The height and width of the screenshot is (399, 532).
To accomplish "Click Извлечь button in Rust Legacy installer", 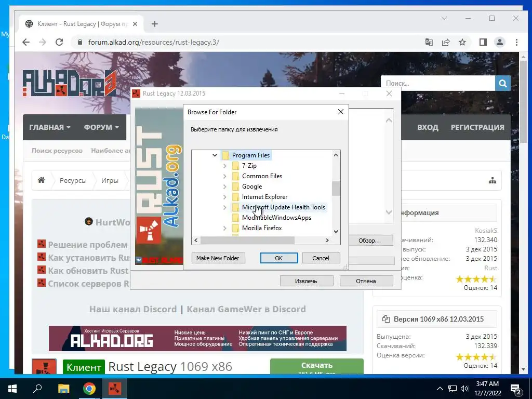I will (307, 281).
